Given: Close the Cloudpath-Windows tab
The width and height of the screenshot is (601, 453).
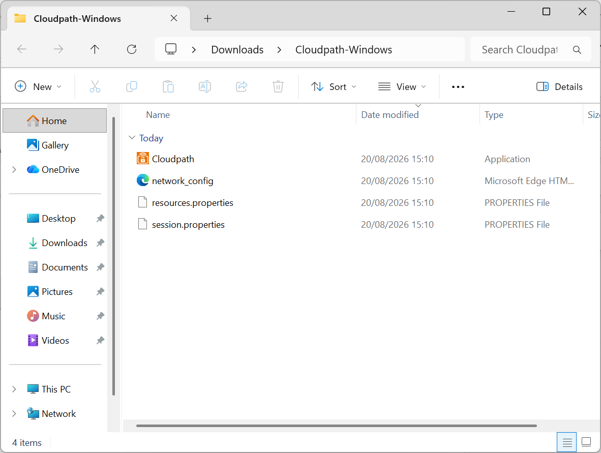Looking at the screenshot, I should pos(174,18).
